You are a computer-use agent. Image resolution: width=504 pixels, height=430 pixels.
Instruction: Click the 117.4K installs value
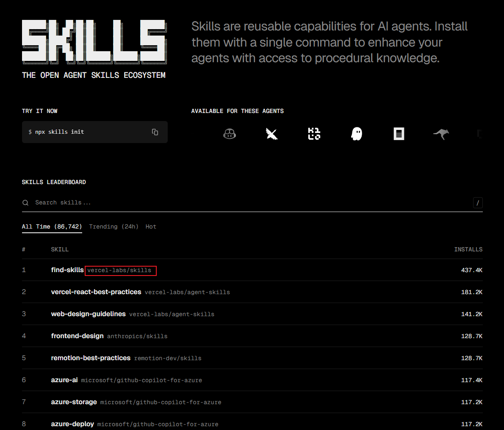(471, 380)
